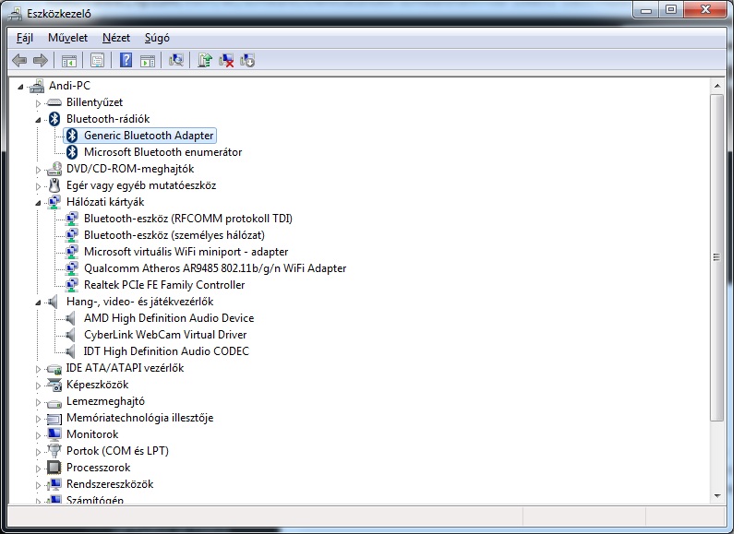This screenshot has height=534, width=756.
Task: Expand the Billentyűzet category
Action: (x=38, y=103)
